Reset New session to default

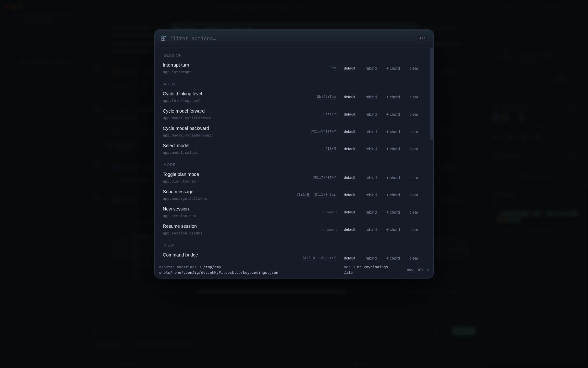point(349,212)
